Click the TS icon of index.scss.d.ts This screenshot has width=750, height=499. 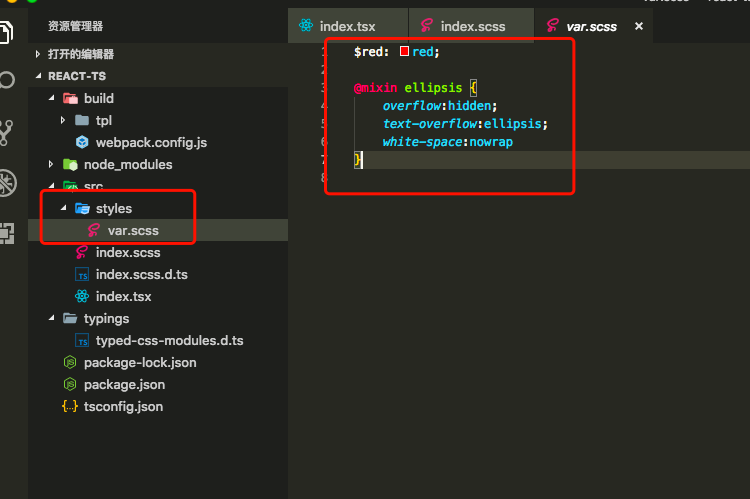82,274
